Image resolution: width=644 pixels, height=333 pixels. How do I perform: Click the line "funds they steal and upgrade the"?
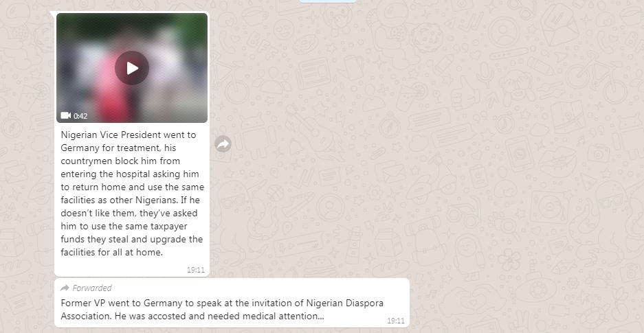point(132,239)
